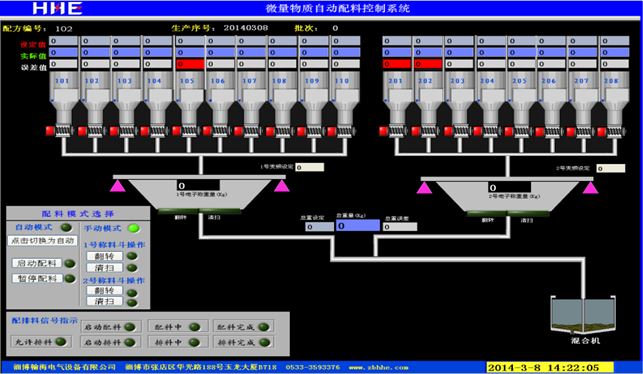This screenshot has width=643, height=374.
Task: Click the No.2 electronic scale hopper
Action: [x=507, y=196]
